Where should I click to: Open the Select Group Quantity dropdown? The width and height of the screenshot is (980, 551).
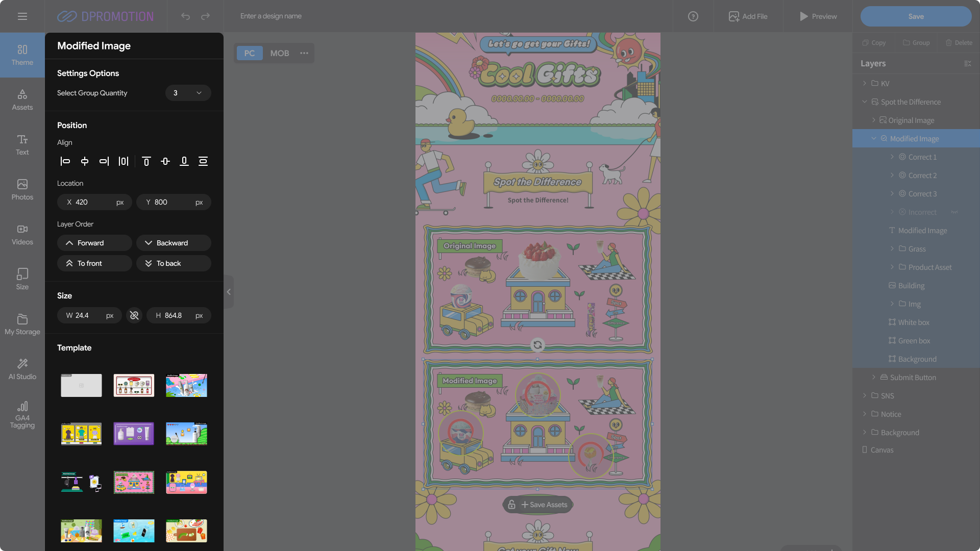188,93
